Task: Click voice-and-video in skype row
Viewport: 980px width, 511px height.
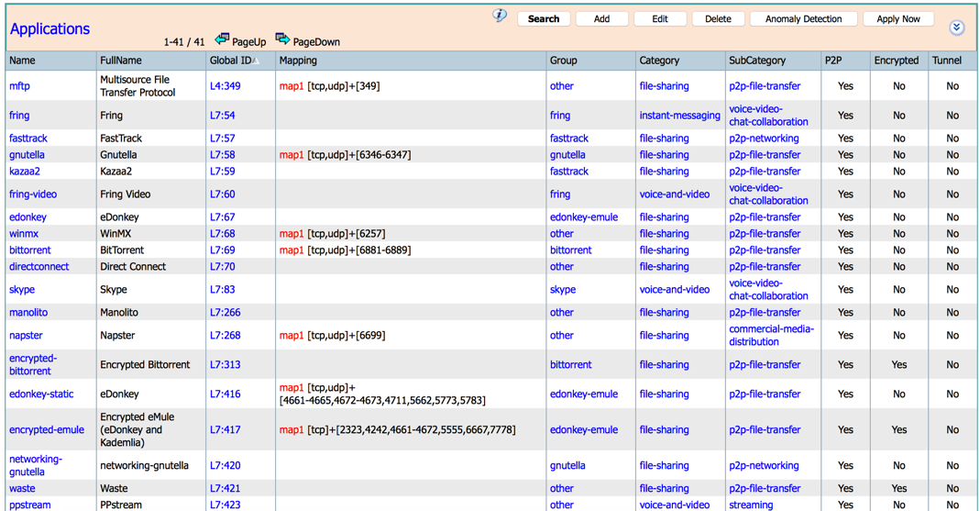Action: pos(675,290)
